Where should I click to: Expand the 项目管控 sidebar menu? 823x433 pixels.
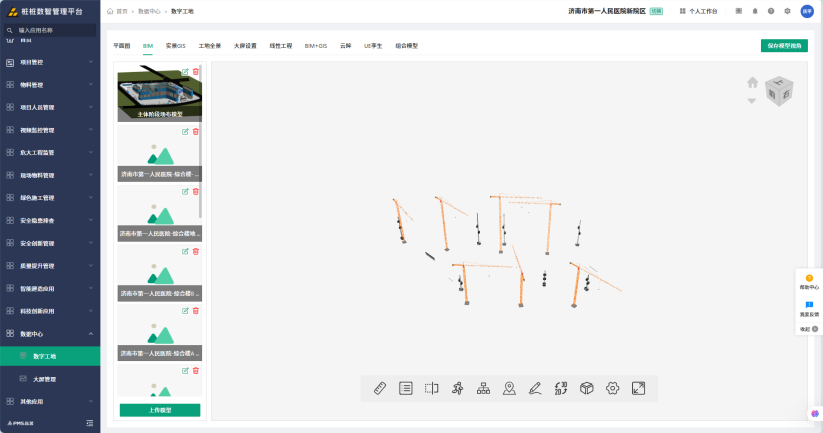point(50,62)
